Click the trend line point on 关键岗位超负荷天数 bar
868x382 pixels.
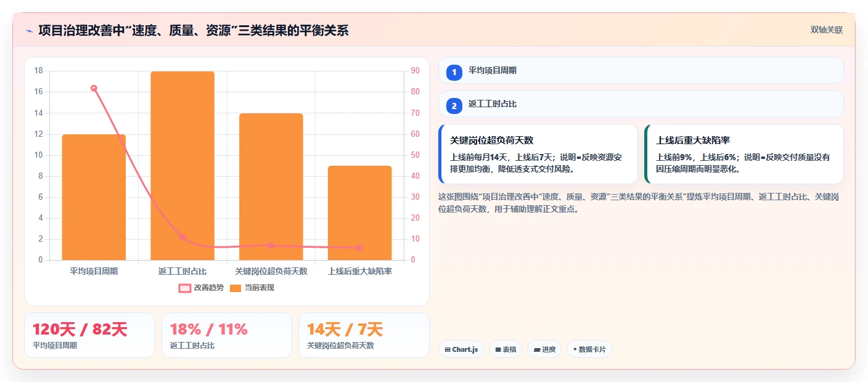pos(271,245)
